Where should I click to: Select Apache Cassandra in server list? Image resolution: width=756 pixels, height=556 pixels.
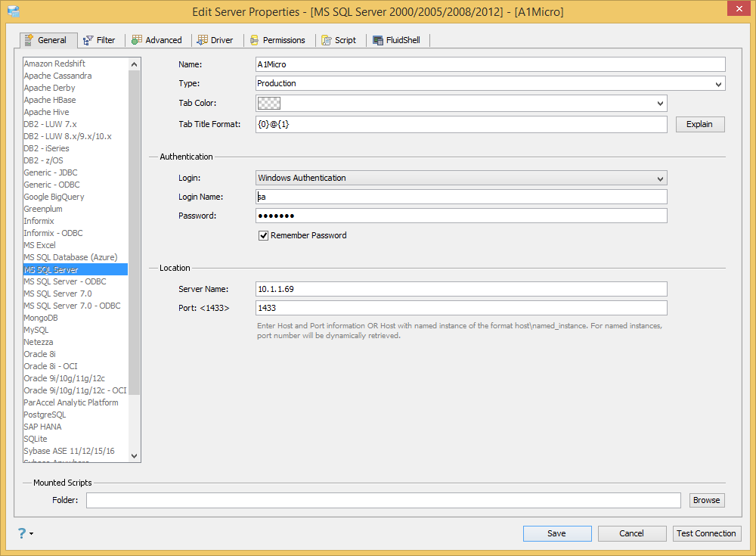click(x=58, y=76)
